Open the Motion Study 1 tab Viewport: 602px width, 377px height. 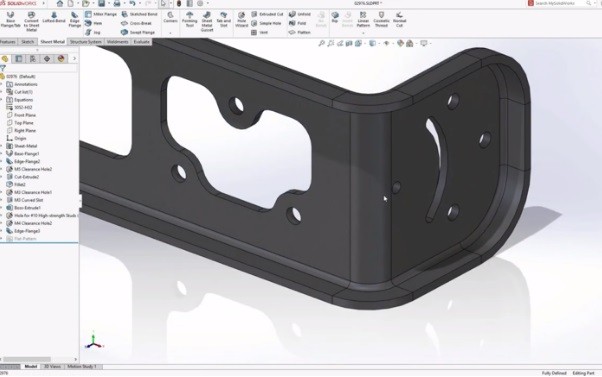(x=82, y=367)
